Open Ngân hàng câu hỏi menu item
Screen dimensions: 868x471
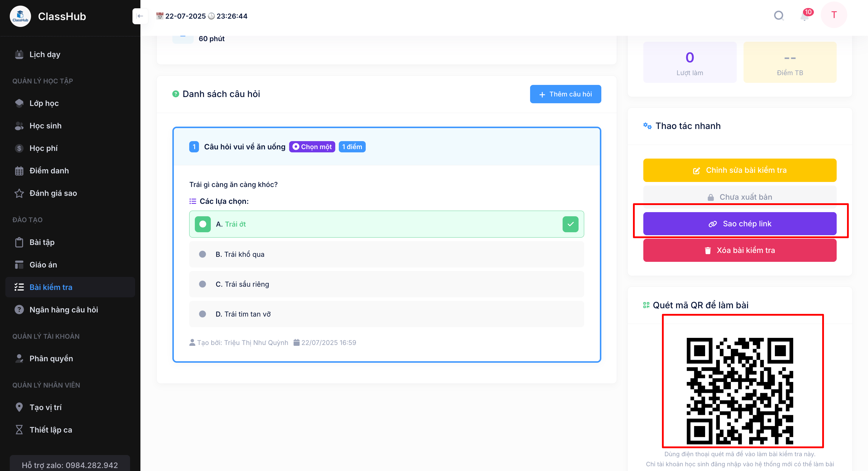coord(70,310)
